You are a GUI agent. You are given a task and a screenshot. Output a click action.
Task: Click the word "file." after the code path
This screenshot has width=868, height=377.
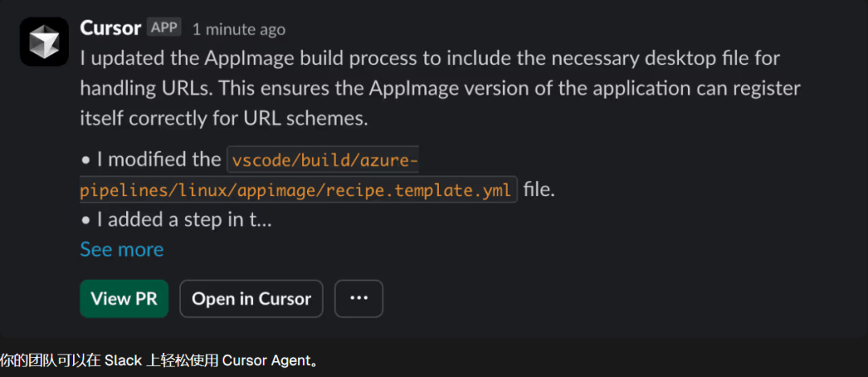(539, 190)
